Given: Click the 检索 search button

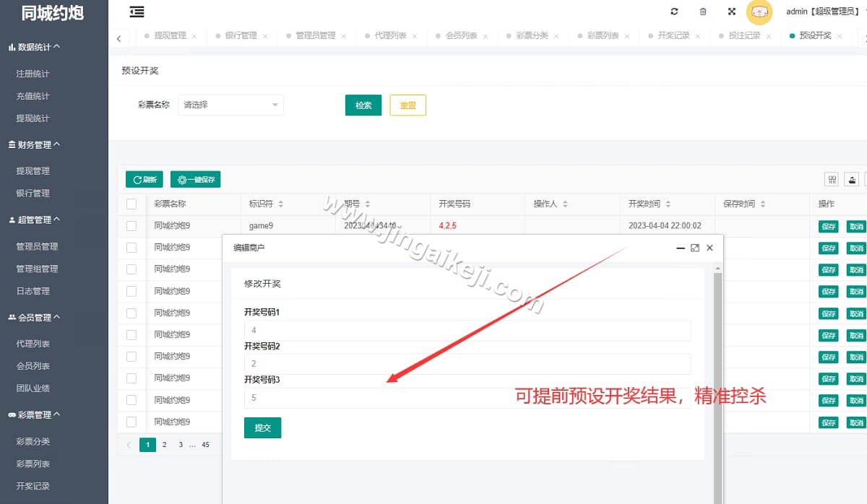Looking at the screenshot, I should (363, 105).
